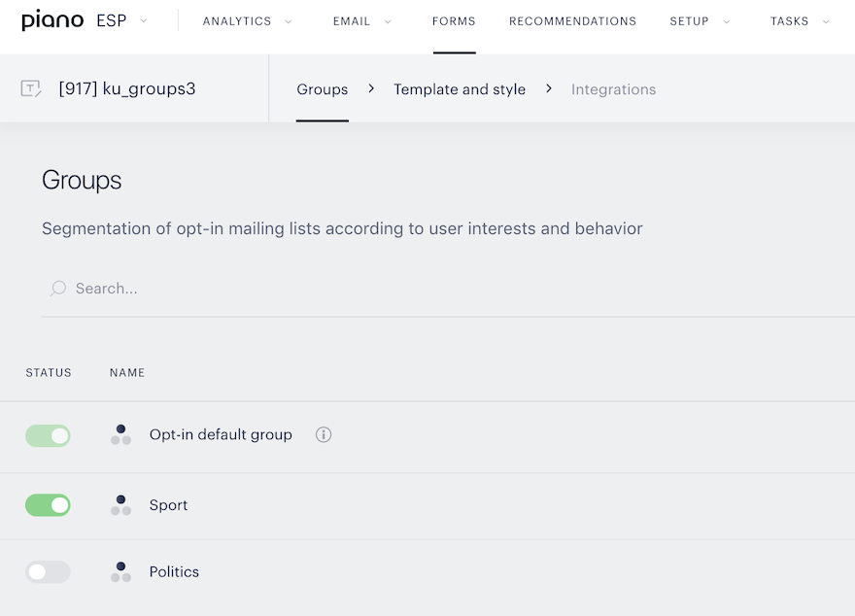Click the Piano logo

[x=52, y=20]
